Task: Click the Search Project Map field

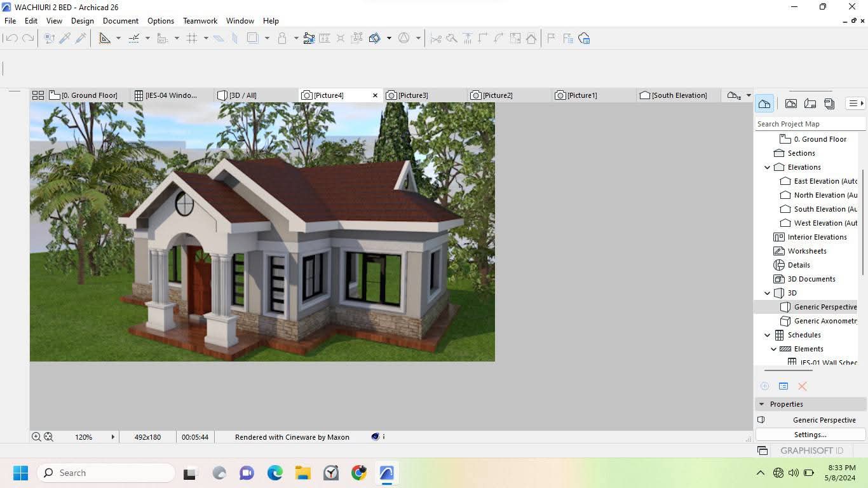Action: click(810, 124)
